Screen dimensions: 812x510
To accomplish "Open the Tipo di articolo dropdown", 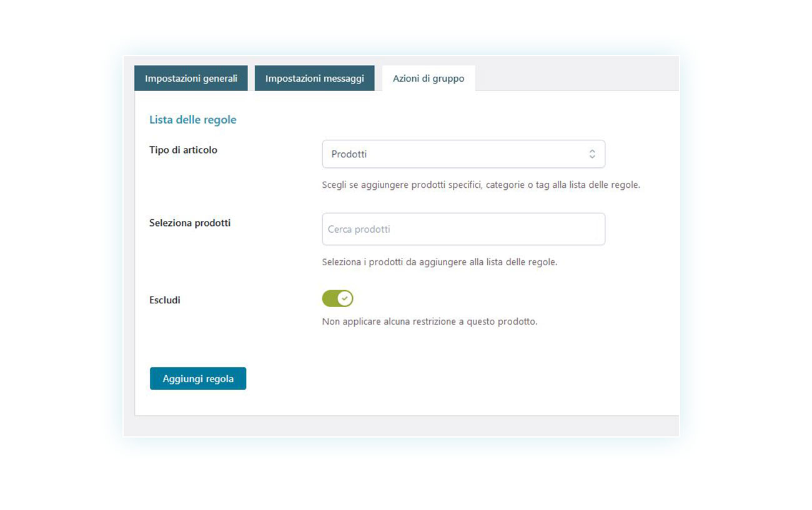I will (x=463, y=154).
